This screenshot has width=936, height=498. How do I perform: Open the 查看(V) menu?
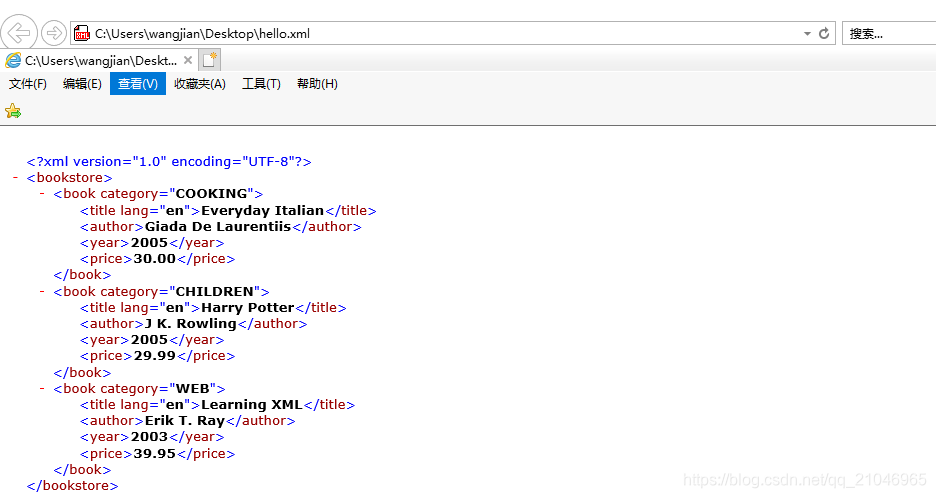(x=138, y=84)
